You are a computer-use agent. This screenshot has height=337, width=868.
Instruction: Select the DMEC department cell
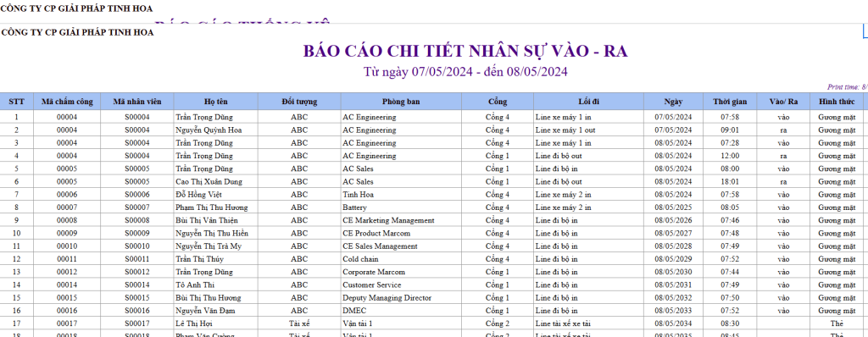tap(401, 311)
